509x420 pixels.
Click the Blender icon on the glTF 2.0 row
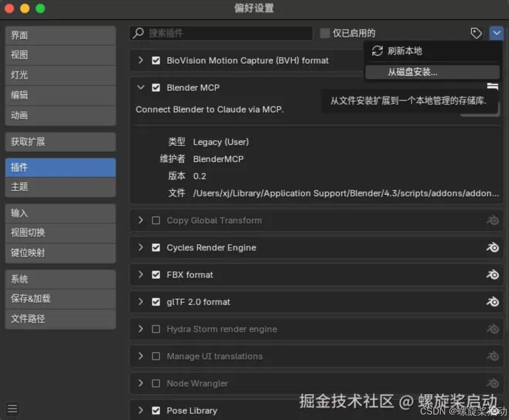pyautogui.click(x=492, y=302)
